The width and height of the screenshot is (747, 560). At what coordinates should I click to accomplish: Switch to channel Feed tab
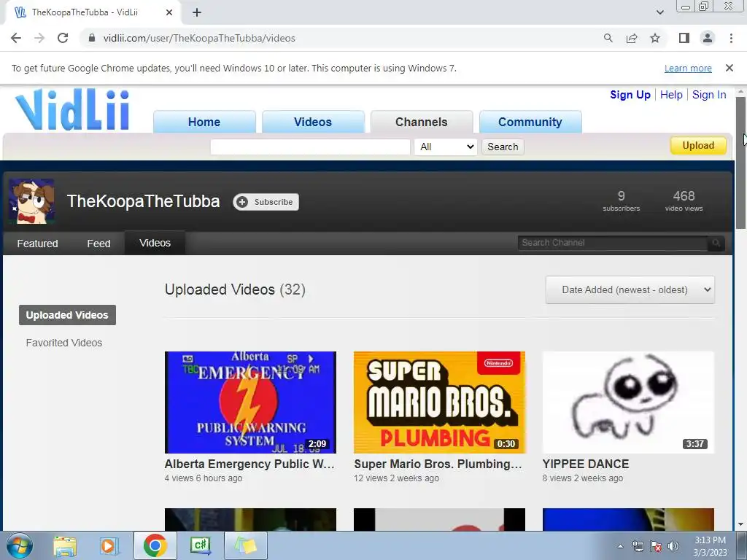tap(98, 244)
